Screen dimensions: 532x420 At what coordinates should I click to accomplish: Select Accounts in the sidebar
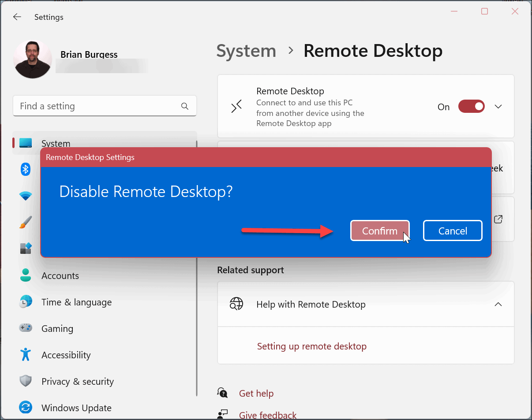pos(60,275)
